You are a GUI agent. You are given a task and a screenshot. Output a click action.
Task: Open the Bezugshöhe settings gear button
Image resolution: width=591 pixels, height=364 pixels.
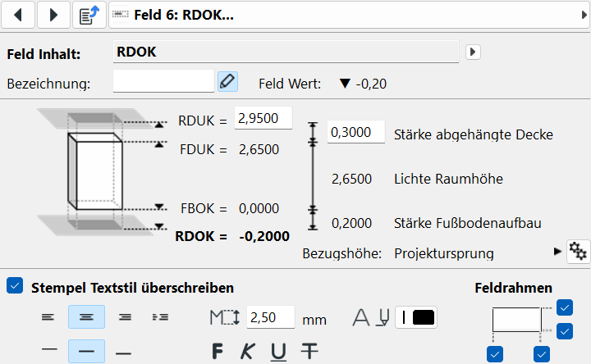click(577, 252)
